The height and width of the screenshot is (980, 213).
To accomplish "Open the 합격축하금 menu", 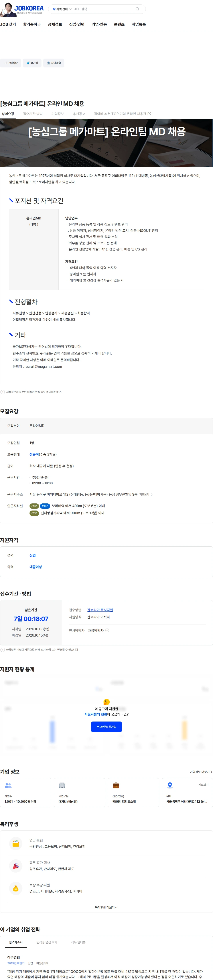I will click(x=32, y=24).
